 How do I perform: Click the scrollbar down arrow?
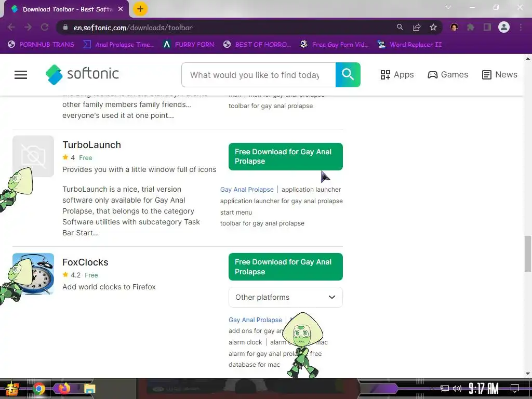[x=528, y=374]
